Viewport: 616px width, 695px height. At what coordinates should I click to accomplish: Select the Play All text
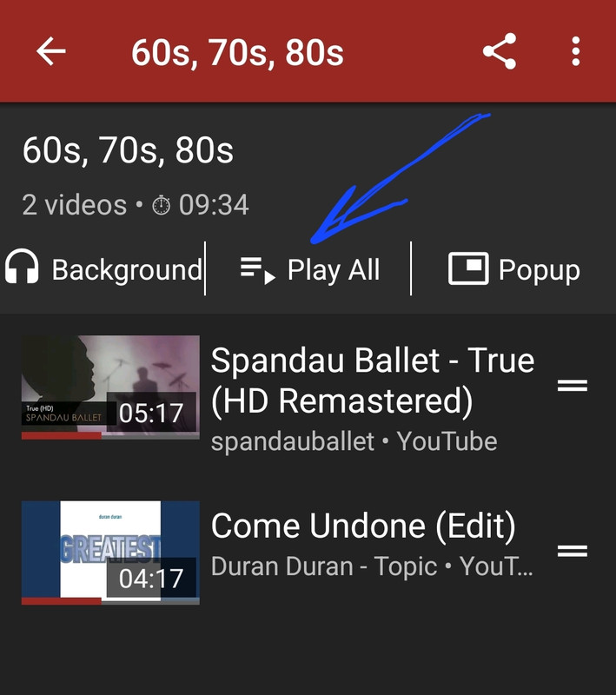[334, 269]
